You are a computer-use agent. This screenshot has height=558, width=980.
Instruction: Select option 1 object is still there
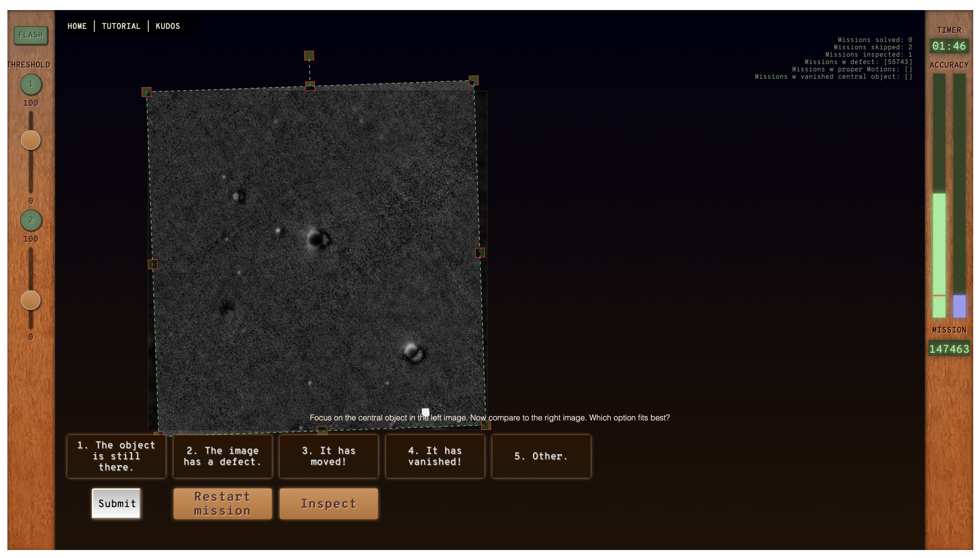116,456
